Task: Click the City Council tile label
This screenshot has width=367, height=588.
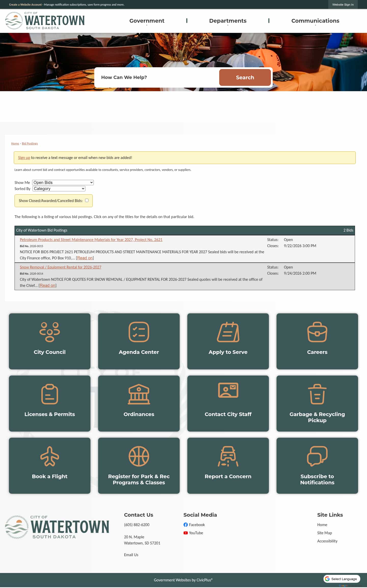Action: [50, 352]
